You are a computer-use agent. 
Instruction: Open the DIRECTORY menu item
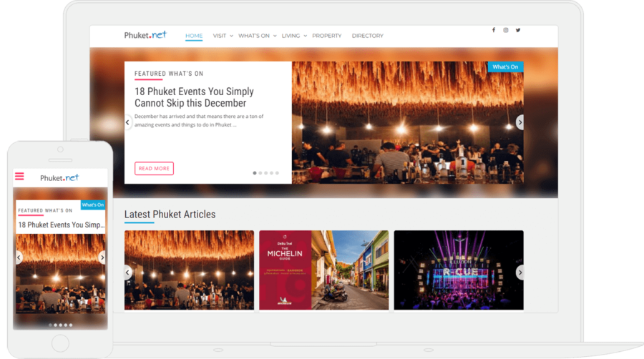[x=367, y=36]
